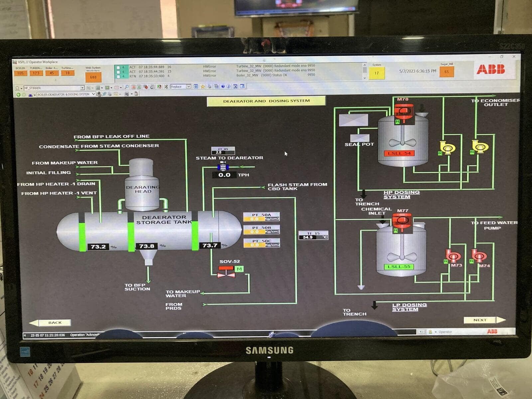
Task: Click the yellow star favorites icon
Action: 202,87
